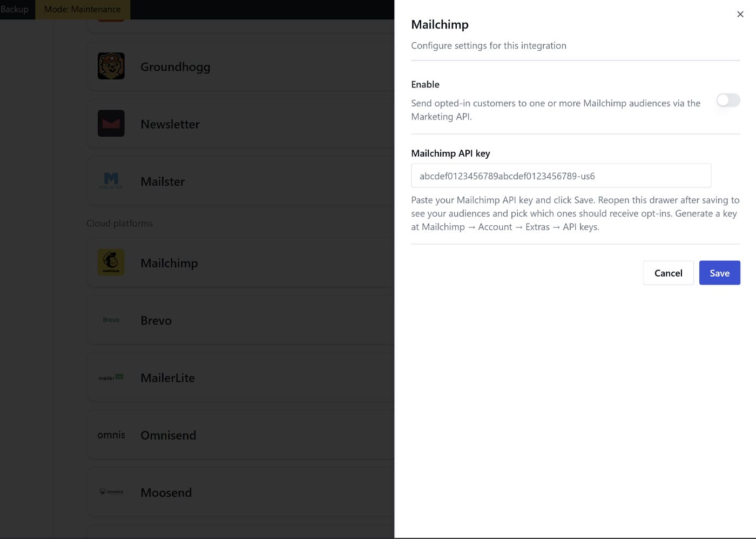
Task: Click the Mailchimp drawer title
Action: [440, 24]
